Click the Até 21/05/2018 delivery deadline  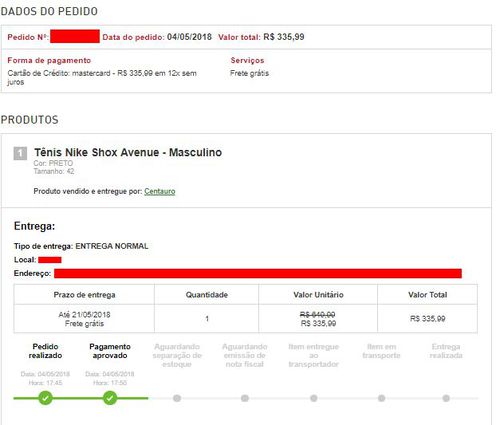pos(84,315)
